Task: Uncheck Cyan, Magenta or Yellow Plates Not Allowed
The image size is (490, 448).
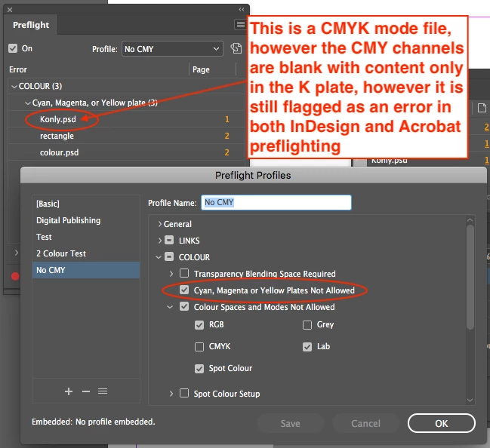Action: (x=184, y=290)
